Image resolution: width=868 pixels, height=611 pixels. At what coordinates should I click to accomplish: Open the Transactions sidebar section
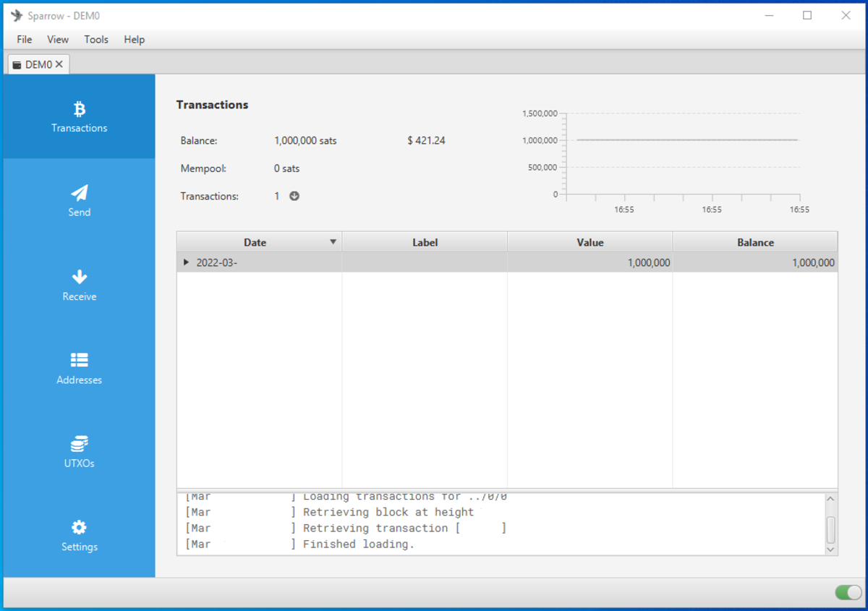tap(79, 117)
